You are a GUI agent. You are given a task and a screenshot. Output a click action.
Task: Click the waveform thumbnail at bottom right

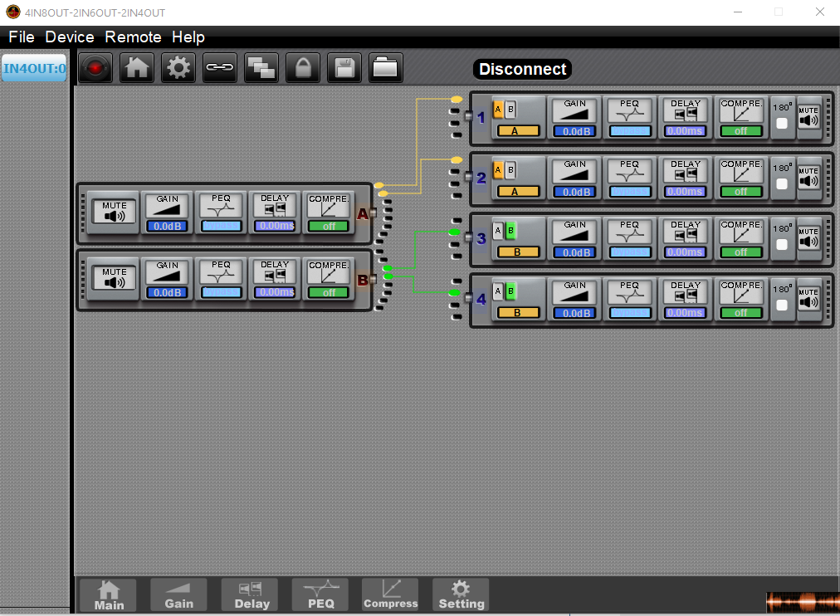coord(803,602)
